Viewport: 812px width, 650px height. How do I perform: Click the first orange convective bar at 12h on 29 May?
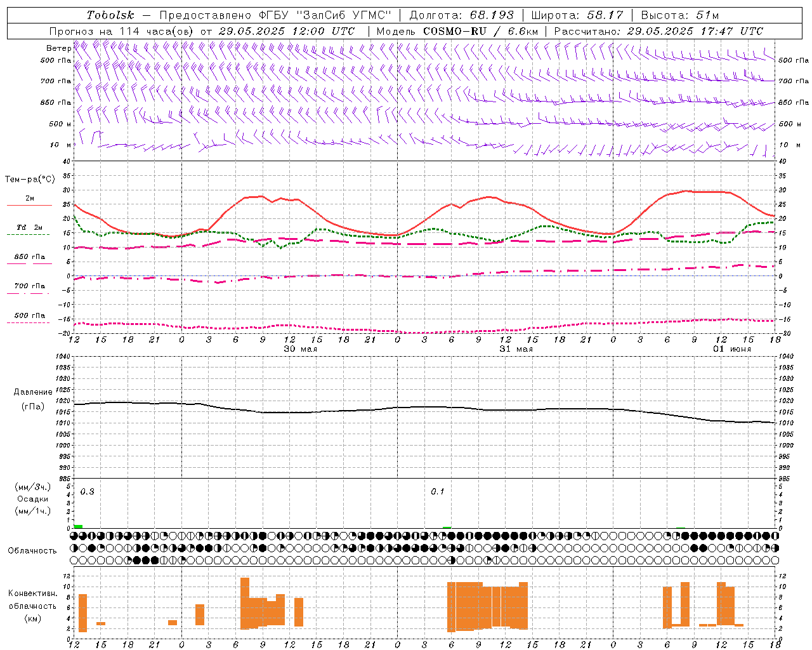82,613
